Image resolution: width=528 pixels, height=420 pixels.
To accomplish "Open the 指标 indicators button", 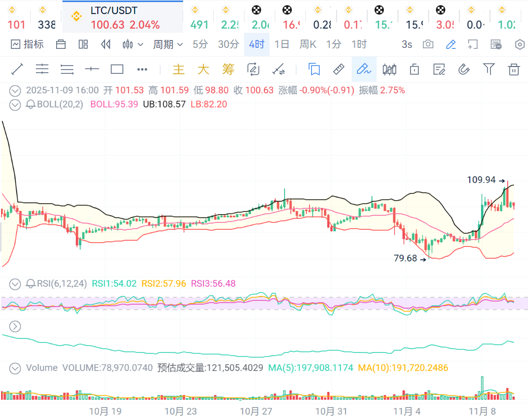I will click(x=28, y=45).
